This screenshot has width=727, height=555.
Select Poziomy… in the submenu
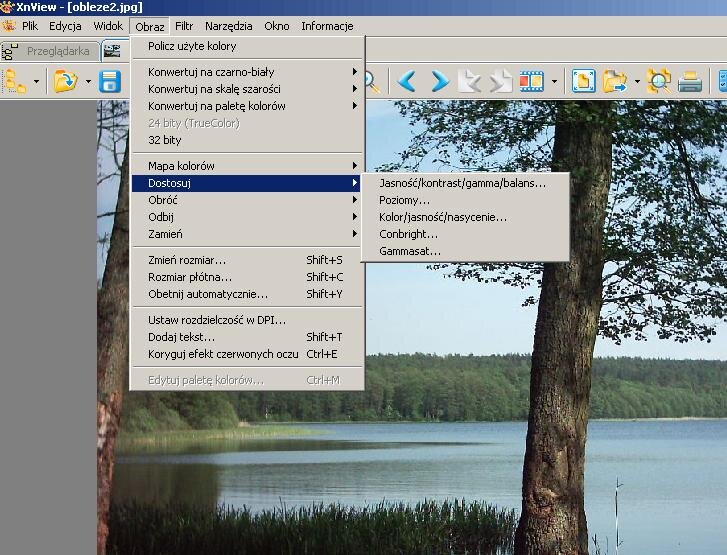click(x=465, y=200)
